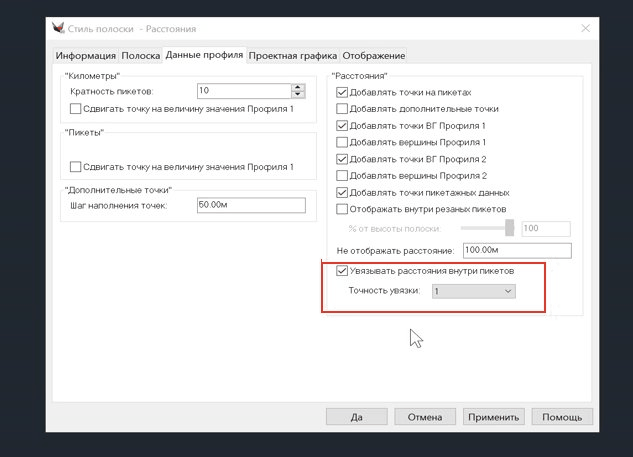Select the Проектная графика tab
The height and width of the screenshot is (457, 633).
[x=293, y=55]
